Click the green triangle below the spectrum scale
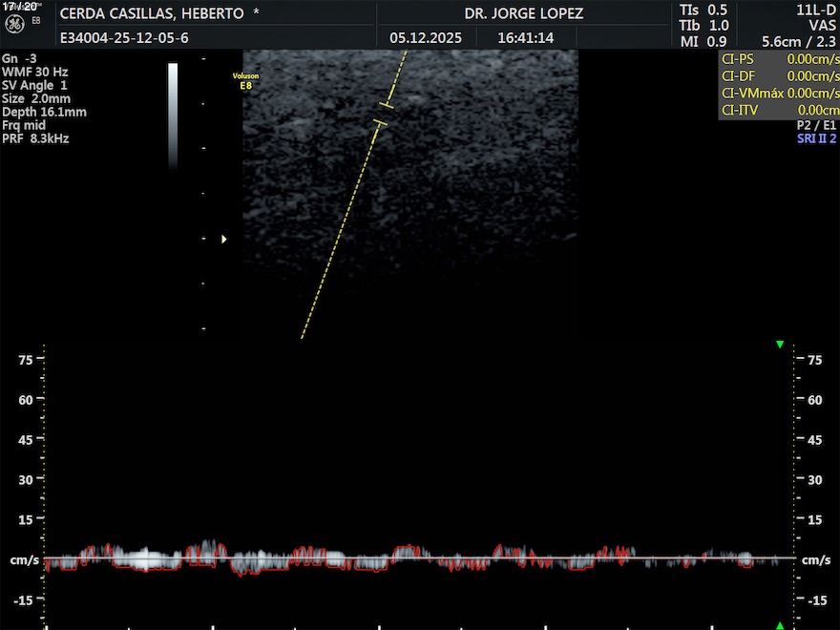 pyautogui.click(x=780, y=625)
